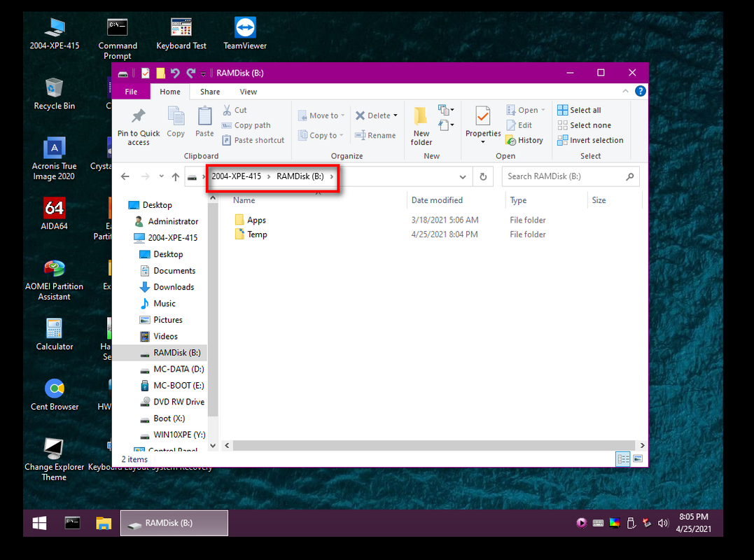The height and width of the screenshot is (560, 754).
Task: Click the RAMDisk (B:) taskbar button
Action: click(x=174, y=523)
